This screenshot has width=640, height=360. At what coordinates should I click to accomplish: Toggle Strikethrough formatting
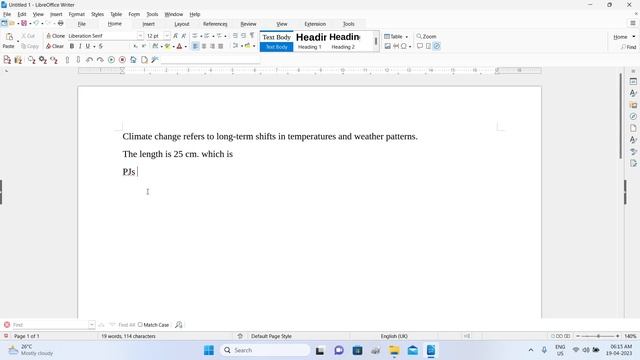tap(101, 47)
